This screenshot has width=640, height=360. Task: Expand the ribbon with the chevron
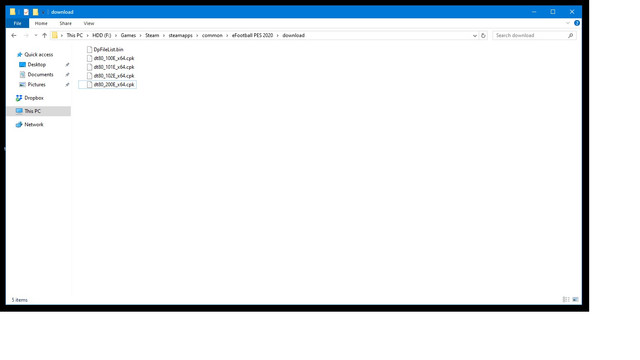tap(568, 23)
